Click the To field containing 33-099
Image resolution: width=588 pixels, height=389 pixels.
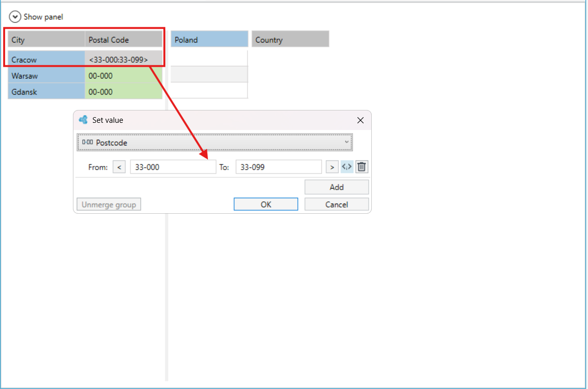pyautogui.click(x=279, y=167)
